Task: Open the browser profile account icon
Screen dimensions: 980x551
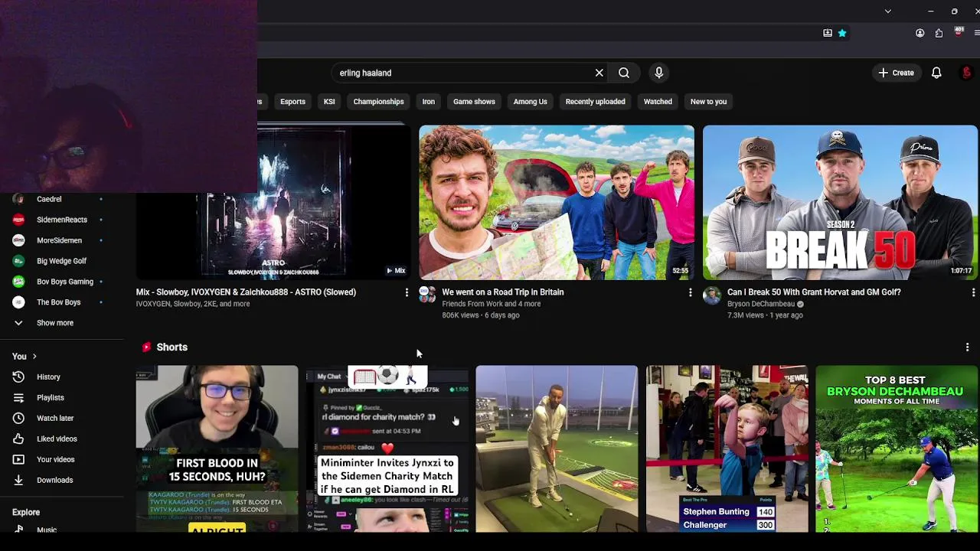Action: click(920, 33)
